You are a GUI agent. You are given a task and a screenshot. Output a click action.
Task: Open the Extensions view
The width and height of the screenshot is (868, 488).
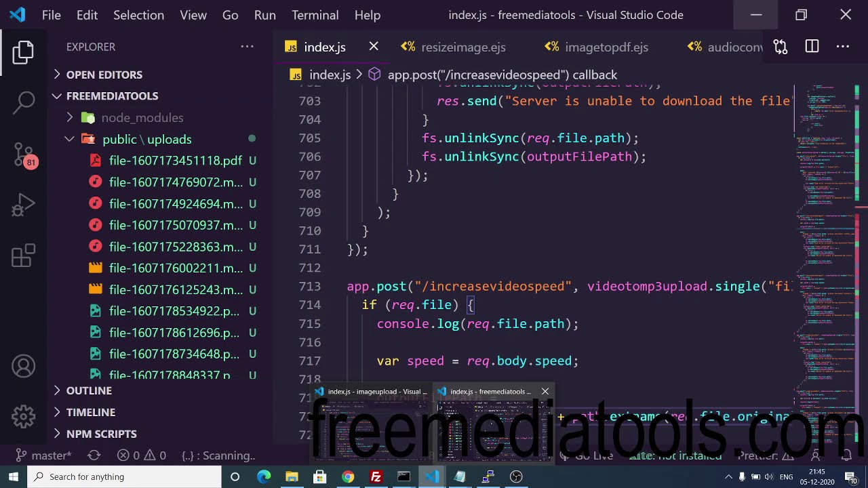[24, 257]
